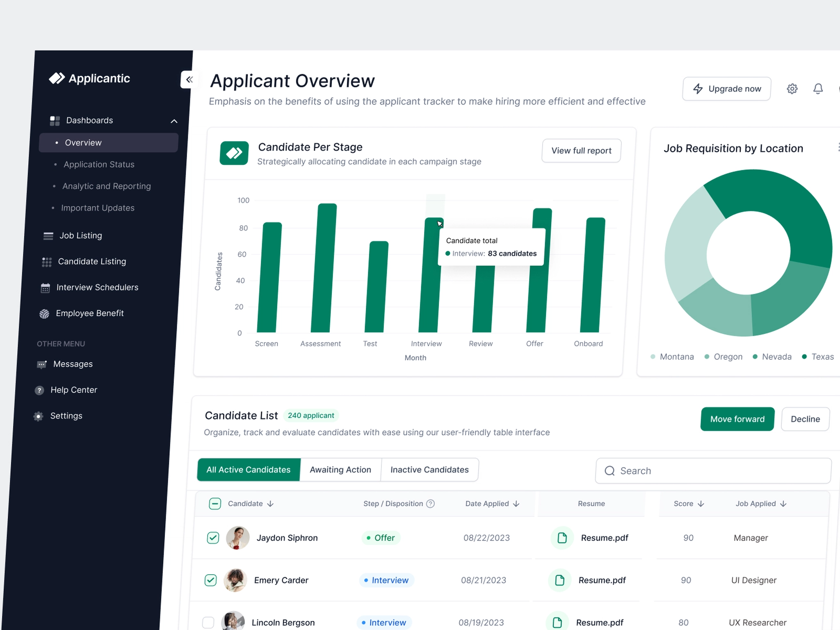840x630 pixels.
Task: Click the Settings gear icon in sidebar
Action: (38, 416)
